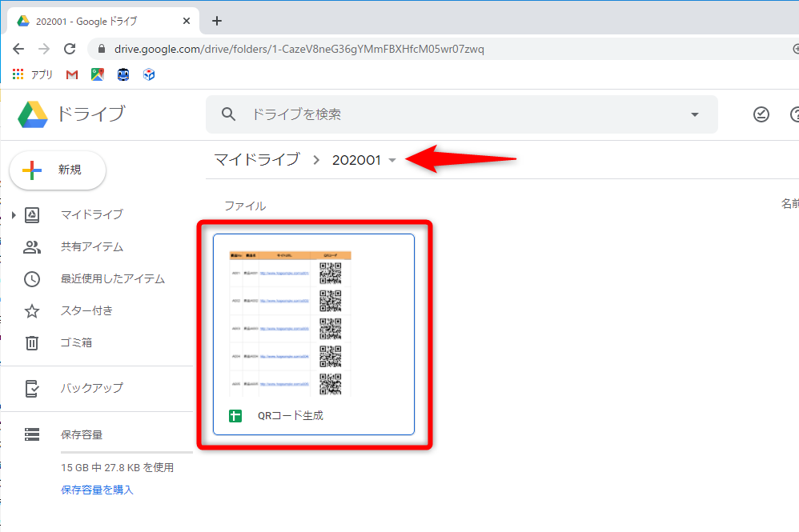
Task: Click the search magnifier icon
Action: click(x=228, y=114)
